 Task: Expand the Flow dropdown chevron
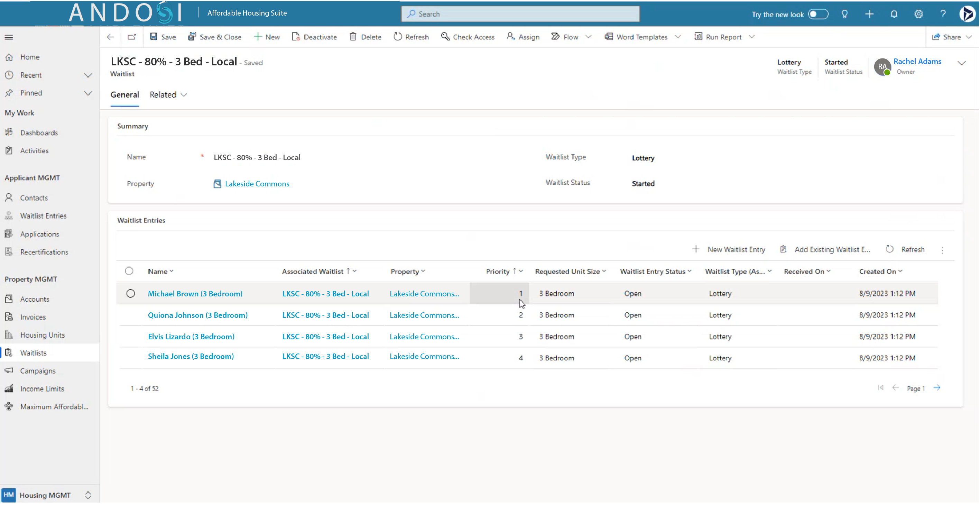coord(589,37)
